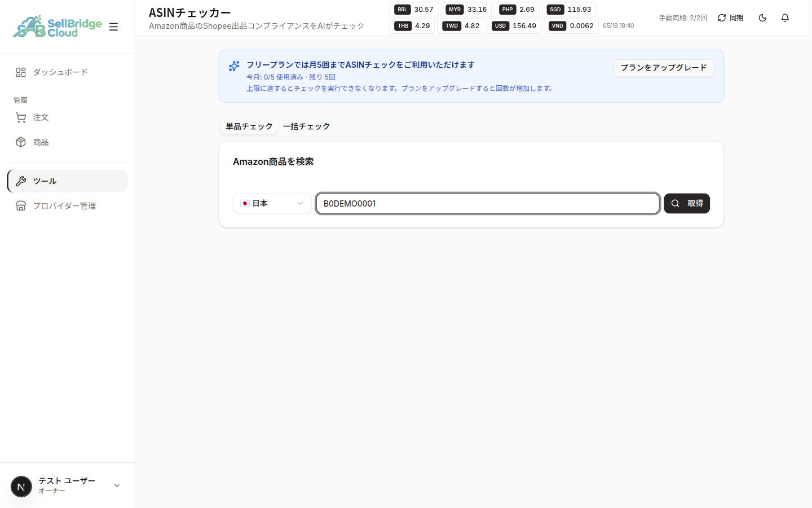Click the TWD exchange rate badge
Screen dimensions: 812x508
[461, 26]
